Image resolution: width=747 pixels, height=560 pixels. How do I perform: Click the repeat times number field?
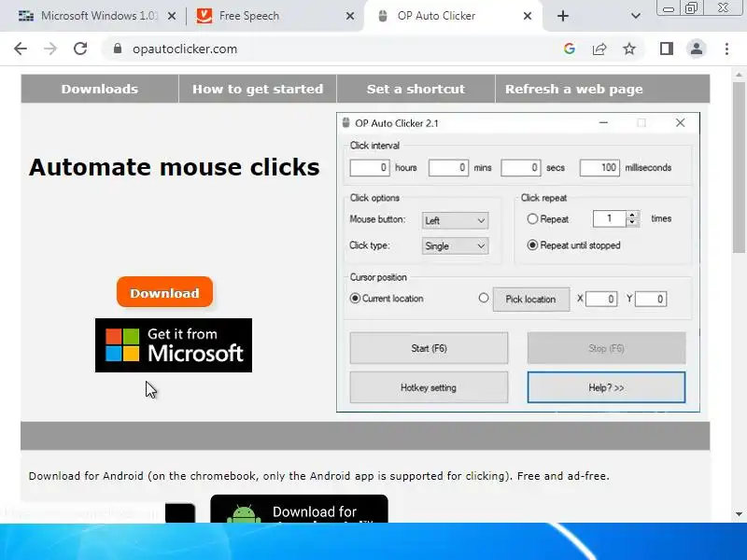click(x=610, y=219)
